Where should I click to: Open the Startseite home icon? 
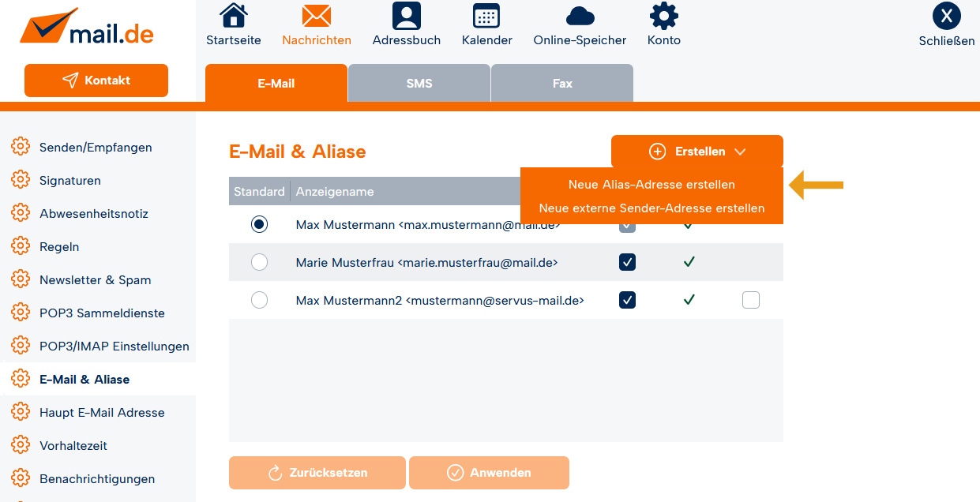pyautogui.click(x=233, y=17)
